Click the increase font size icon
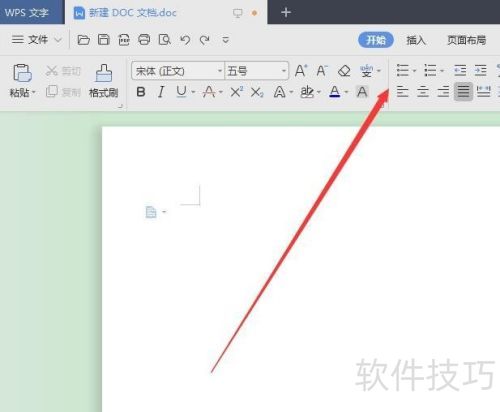Viewport: 500px width, 412px height. [x=301, y=71]
